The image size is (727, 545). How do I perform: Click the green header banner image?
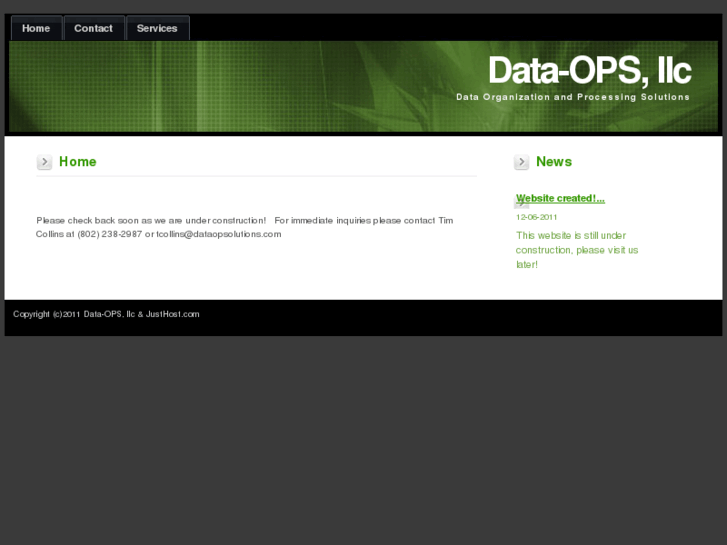click(x=364, y=86)
